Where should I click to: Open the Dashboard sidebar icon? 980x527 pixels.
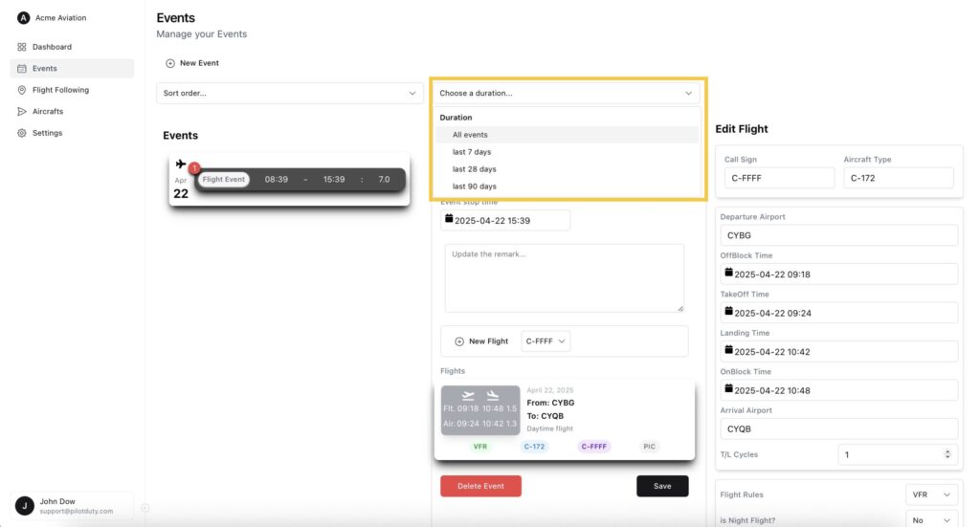pos(22,47)
